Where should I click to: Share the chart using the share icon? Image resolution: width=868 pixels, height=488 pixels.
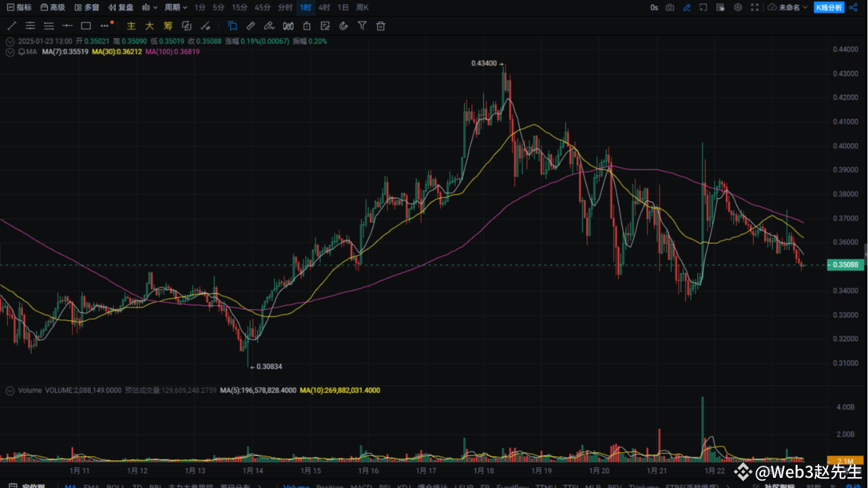click(x=853, y=7)
